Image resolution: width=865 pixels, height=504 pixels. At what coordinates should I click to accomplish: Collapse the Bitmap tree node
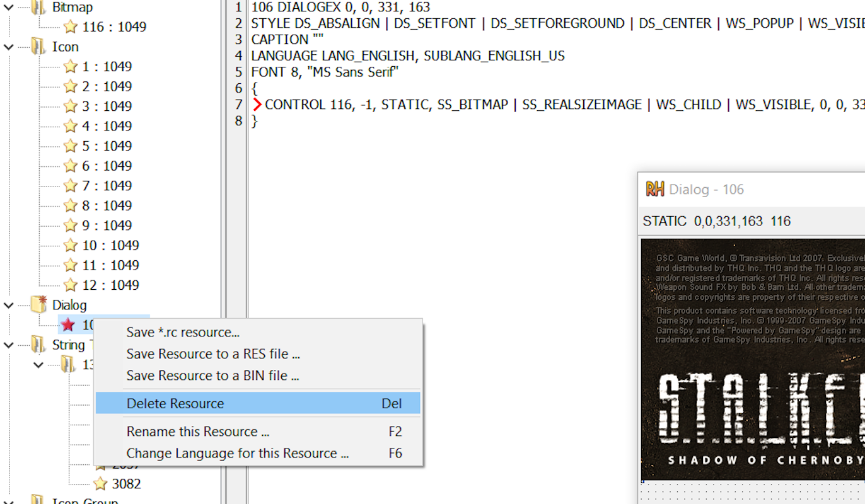(8, 8)
